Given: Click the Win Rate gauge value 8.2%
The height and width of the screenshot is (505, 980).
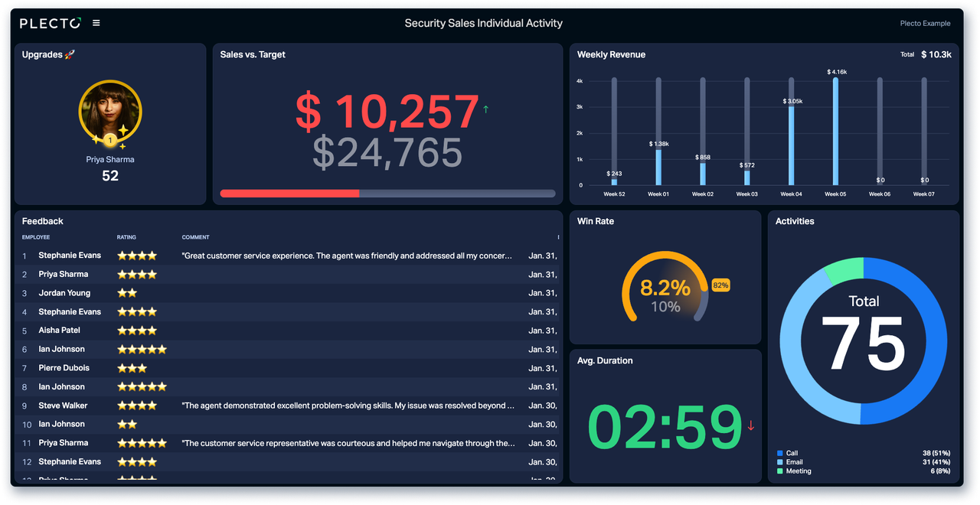Looking at the screenshot, I should tap(665, 288).
